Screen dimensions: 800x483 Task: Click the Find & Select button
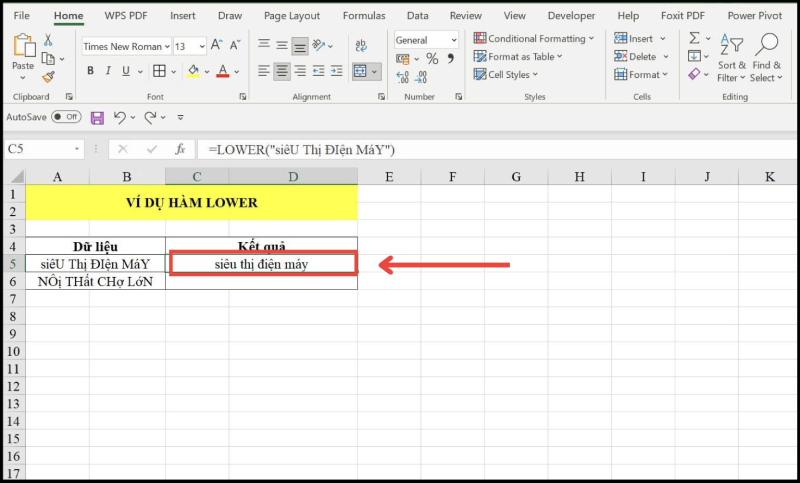(767, 58)
